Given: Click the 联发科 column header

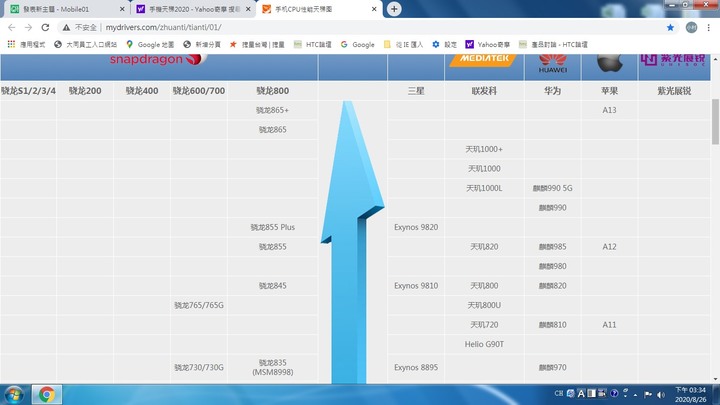Looking at the screenshot, I should pos(484,91).
